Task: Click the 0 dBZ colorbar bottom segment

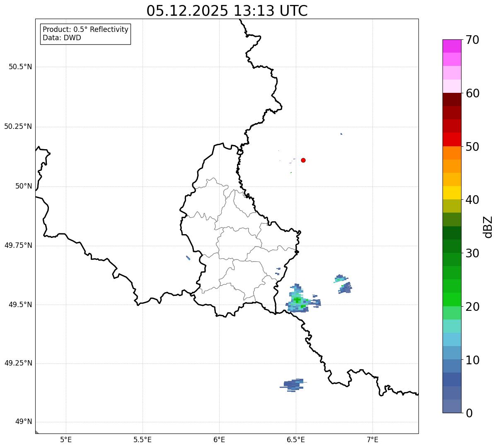Action: pos(452,406)
